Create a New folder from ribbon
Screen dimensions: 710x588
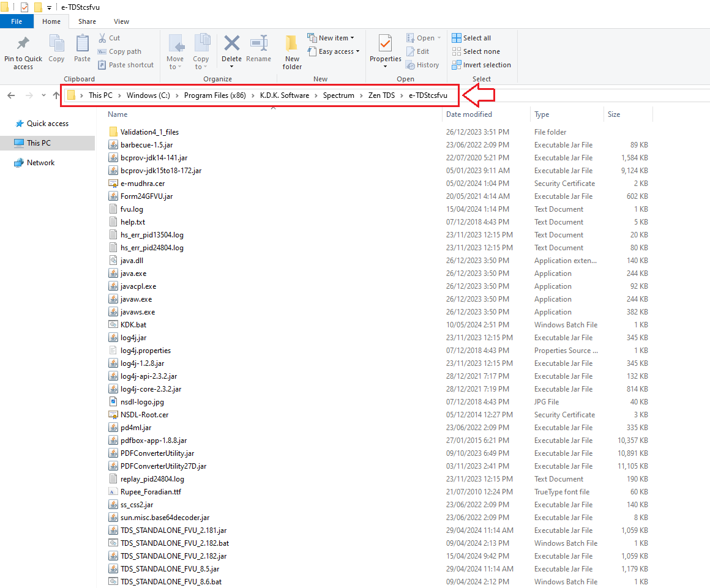[292, 53]
